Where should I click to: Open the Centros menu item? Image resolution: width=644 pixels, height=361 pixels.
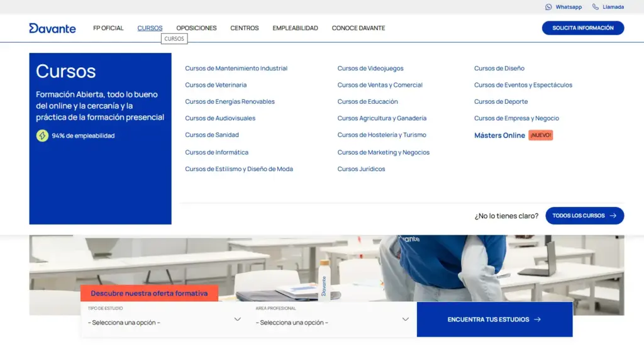pos(245,28)
